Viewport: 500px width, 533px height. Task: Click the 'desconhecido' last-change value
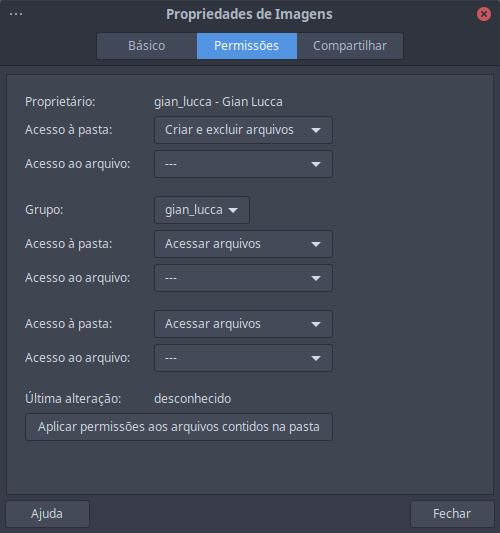click(x=193, y=398)
